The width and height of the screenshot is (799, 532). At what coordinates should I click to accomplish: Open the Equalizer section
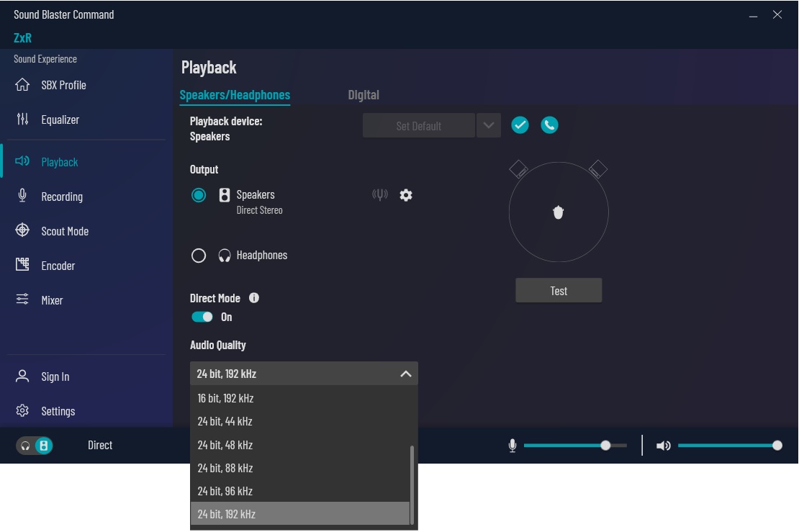(60, 120)
